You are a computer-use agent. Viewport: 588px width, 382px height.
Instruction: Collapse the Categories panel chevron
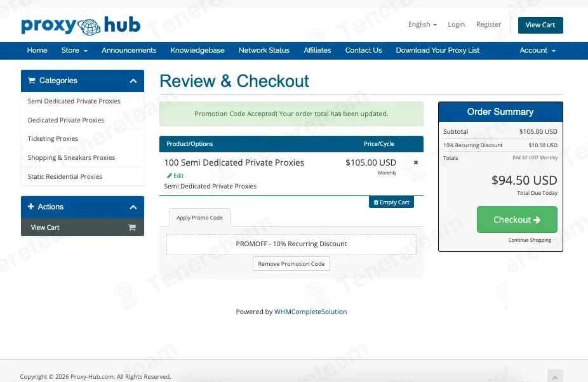(133, 81)
